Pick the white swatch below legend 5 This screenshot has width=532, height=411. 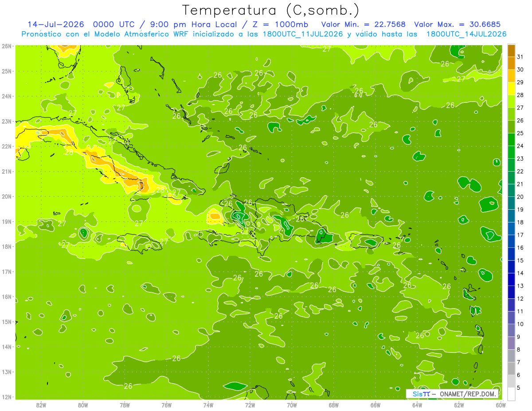511,394
